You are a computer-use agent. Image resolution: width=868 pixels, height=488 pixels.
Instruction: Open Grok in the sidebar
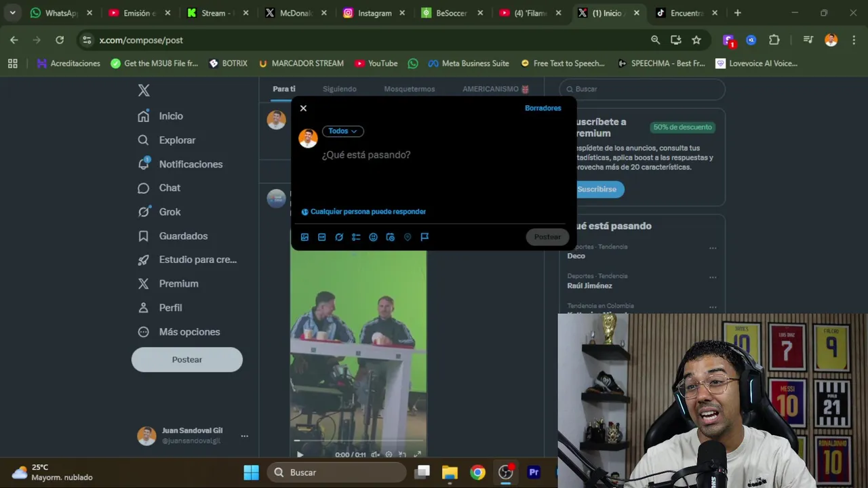tap(159, 211)
